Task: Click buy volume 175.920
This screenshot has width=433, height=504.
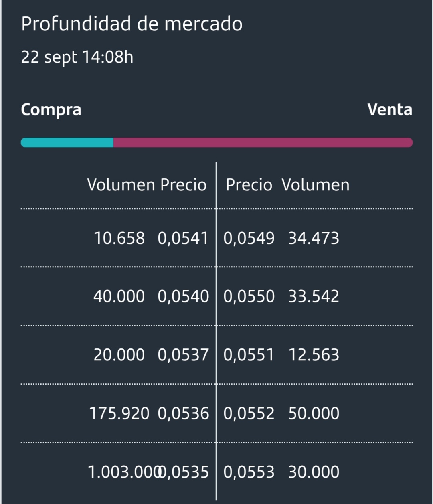Action: [x=119, y=413]
